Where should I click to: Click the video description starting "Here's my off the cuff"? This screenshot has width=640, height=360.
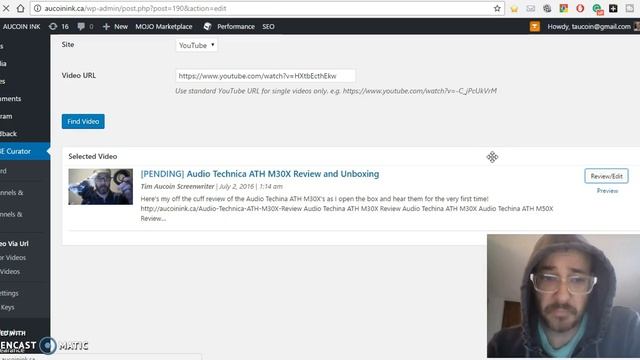click(347, 209)
